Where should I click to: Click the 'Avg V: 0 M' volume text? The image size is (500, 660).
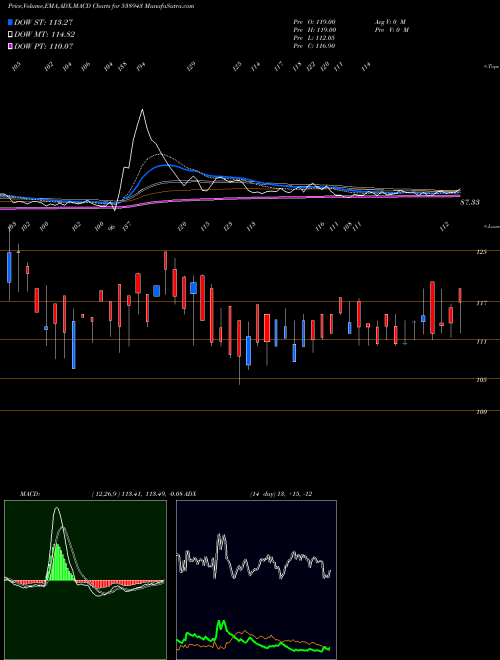(390, 22)
